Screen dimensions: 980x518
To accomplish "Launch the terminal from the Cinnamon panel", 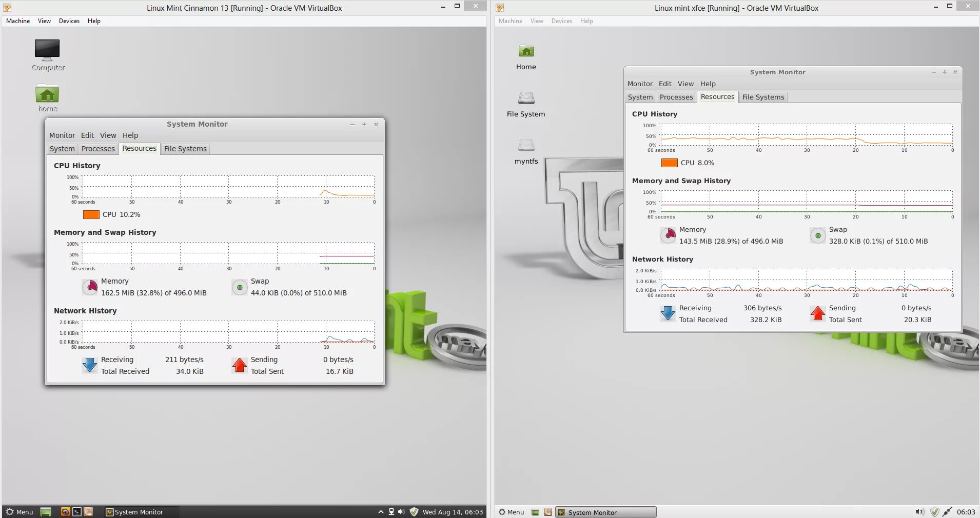I will [77, 512].
